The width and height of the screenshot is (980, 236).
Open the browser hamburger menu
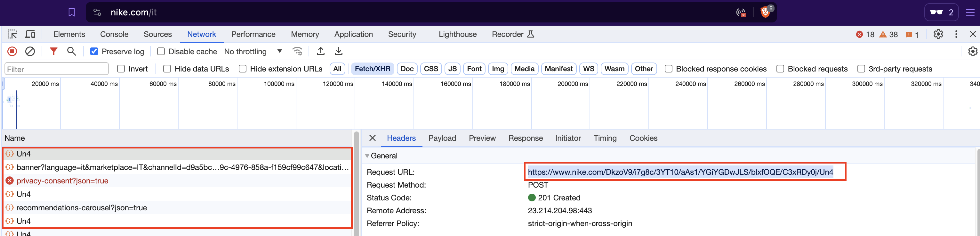coord(970,13)
